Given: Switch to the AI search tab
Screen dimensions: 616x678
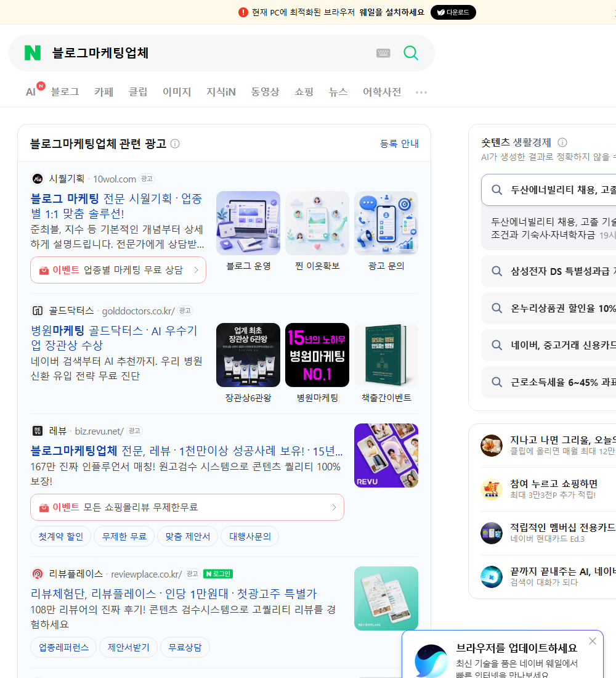Looking at the screenshot, I should 31,92.
